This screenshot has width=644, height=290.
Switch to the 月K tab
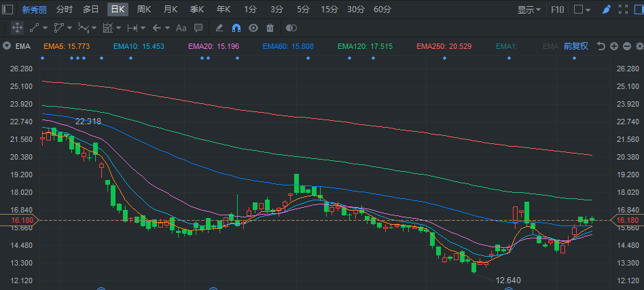tap(171, 10)
